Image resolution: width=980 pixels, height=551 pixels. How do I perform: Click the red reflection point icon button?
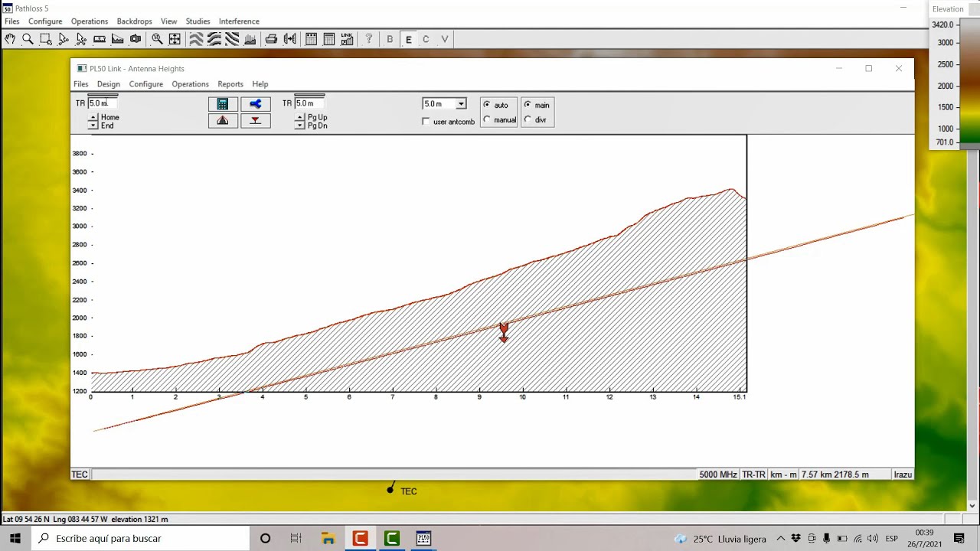[x=256, y=120]
